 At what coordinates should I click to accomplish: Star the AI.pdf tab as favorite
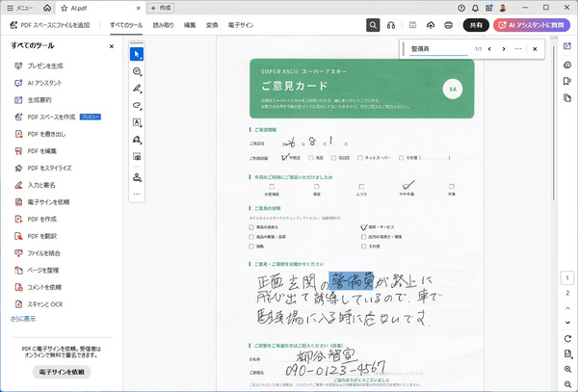pos(65,8)
